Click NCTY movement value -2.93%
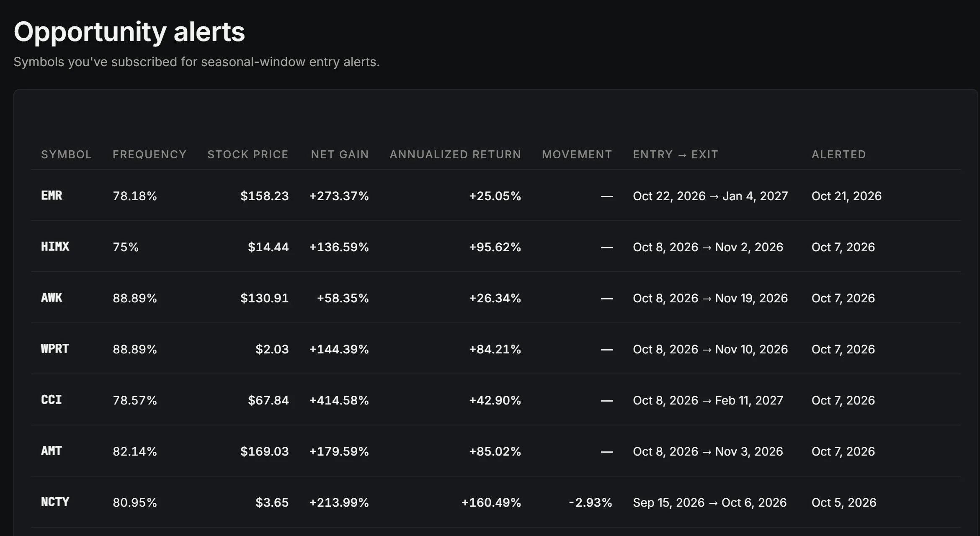The height and width of the screenshot is (536, 980). (x=591, y=502)
